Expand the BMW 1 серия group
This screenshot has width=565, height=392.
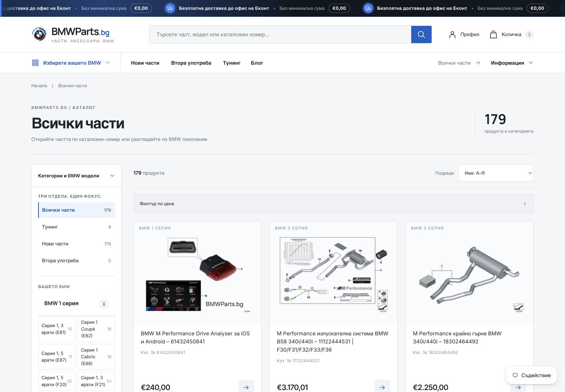point(77,304)
